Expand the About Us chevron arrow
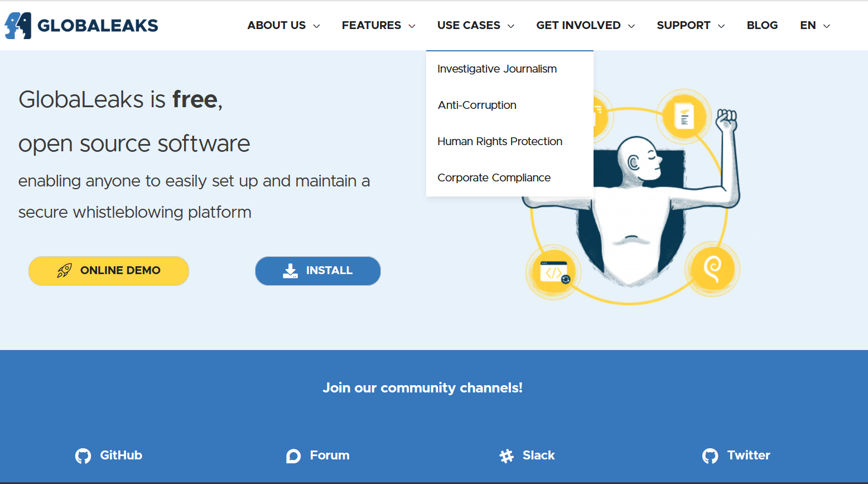Image resolution: width=868 pixels, height=484 pixels. click(x=316, y=26)
